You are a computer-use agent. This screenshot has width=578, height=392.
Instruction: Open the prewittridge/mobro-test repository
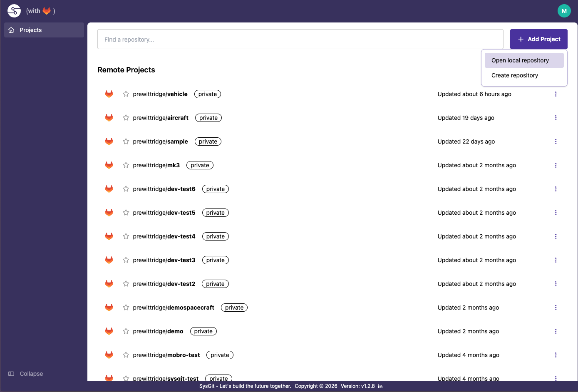(x=166, y=355)
